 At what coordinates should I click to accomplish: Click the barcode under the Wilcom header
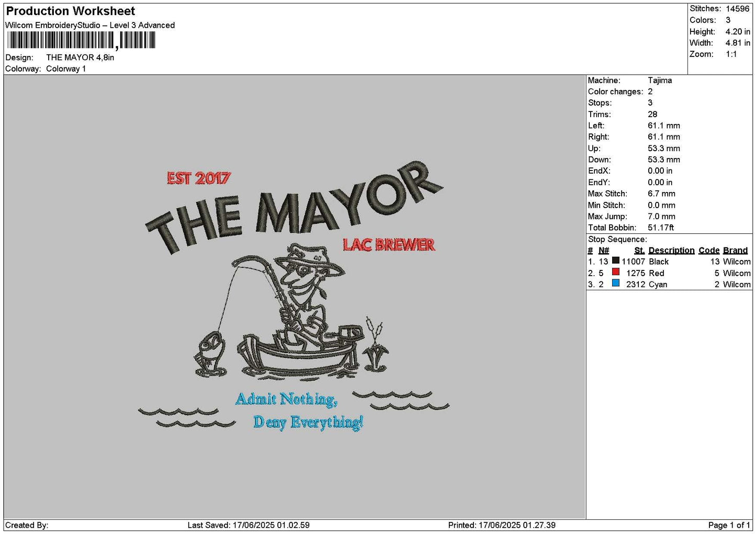[x=81, y=40]
